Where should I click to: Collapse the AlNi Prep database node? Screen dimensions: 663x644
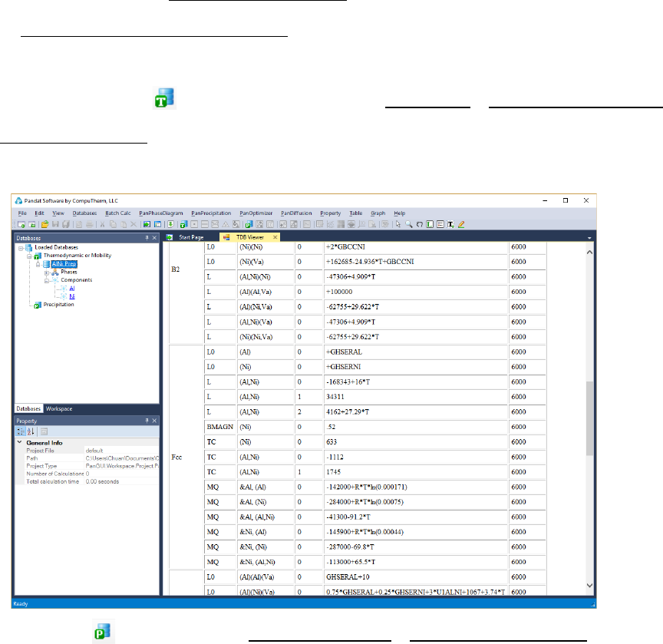[38, 264]
